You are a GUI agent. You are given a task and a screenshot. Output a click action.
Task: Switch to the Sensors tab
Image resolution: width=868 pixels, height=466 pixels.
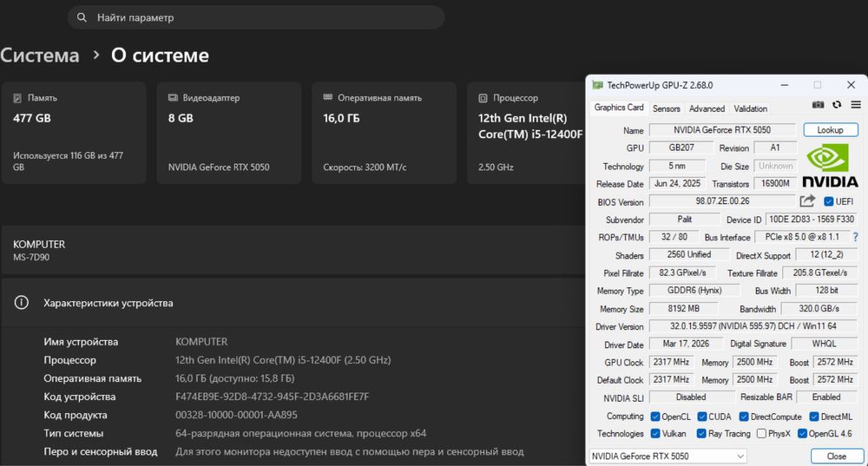(666, 108)
